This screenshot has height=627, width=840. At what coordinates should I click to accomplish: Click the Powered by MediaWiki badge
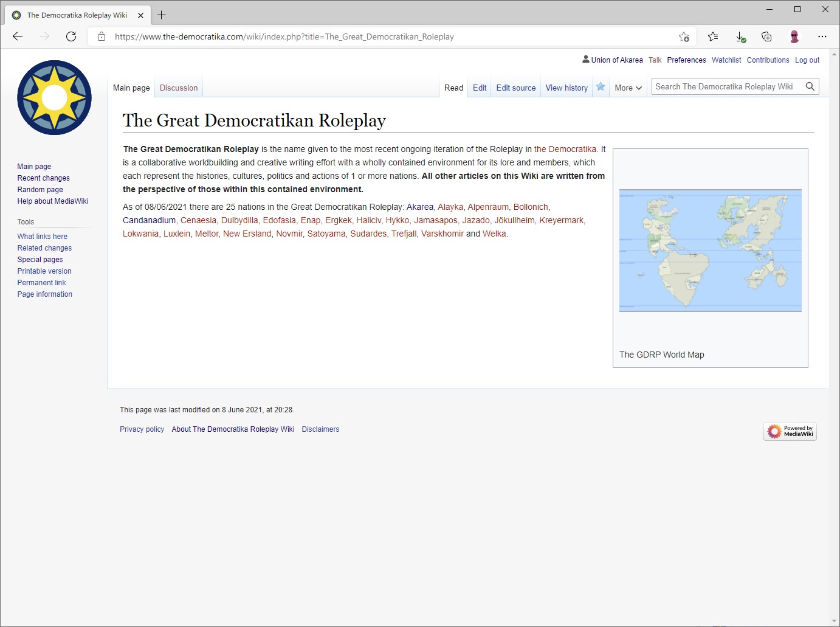pos(790,431)
